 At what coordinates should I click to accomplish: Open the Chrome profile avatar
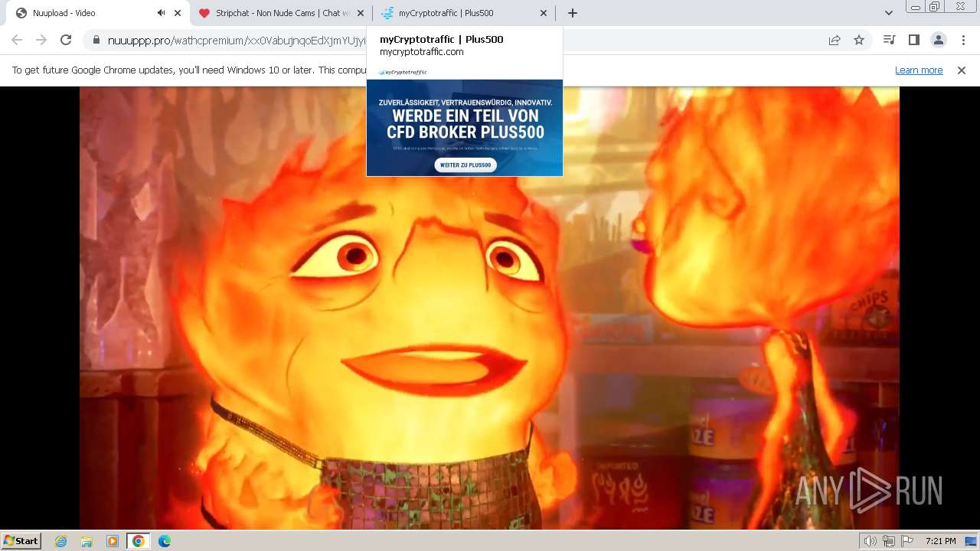(x=938, y=40)
